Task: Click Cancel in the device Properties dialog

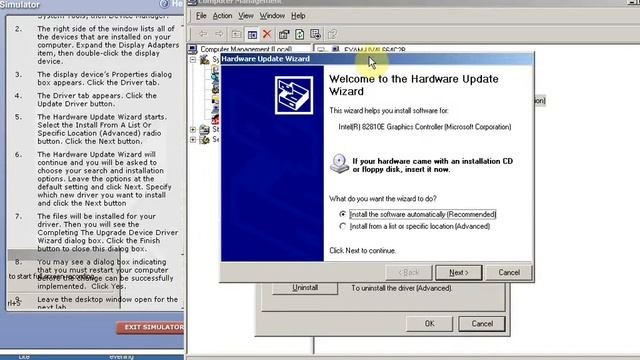Action: tap(482, 324)
